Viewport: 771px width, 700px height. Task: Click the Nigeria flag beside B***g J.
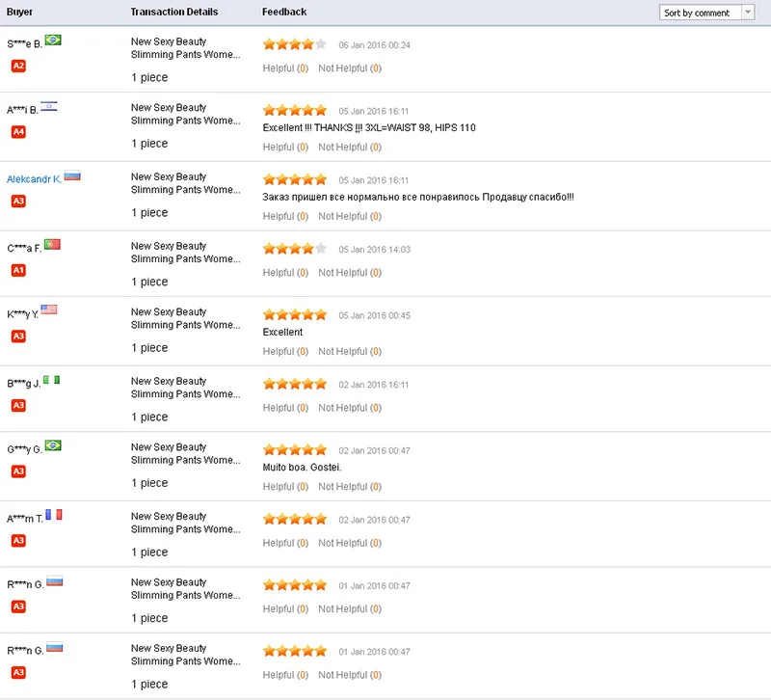coord(52,380)
